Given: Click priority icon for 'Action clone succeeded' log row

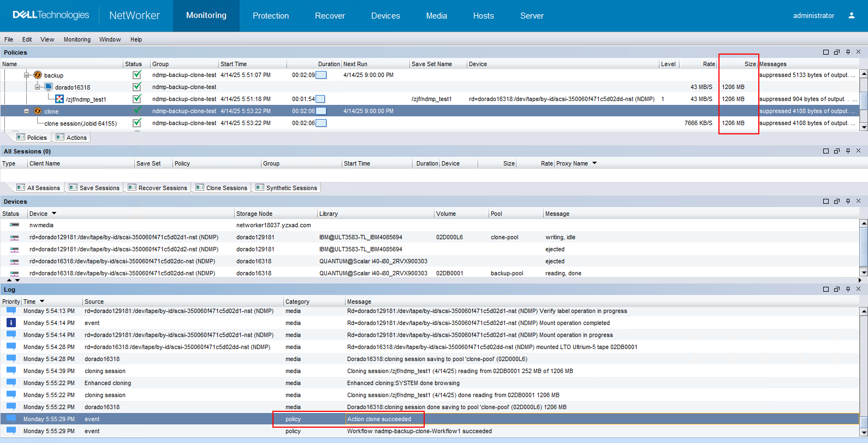Looking at the screenshot, I should click(x=11, y=419).
